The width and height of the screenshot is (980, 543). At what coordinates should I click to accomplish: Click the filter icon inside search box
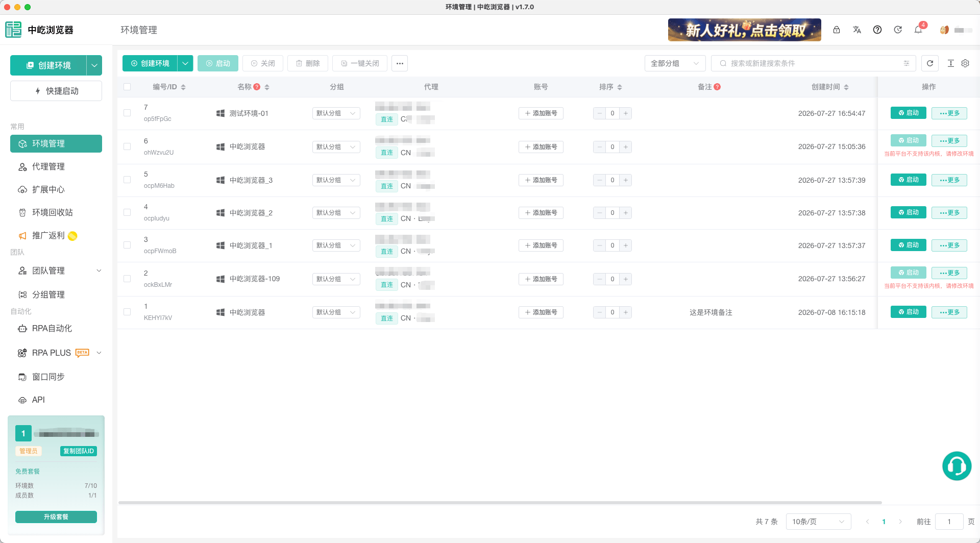tap(906, 63)
